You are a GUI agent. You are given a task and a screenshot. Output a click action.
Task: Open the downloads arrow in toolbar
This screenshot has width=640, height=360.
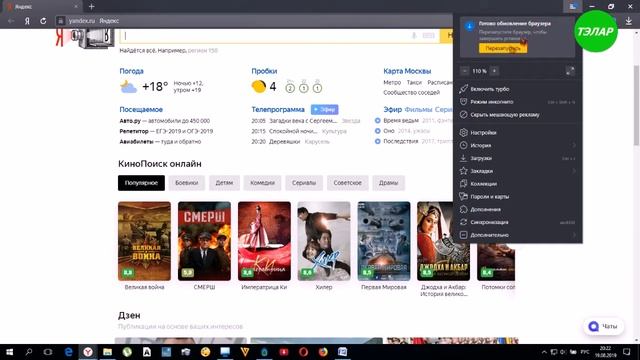tap(629, 21)
